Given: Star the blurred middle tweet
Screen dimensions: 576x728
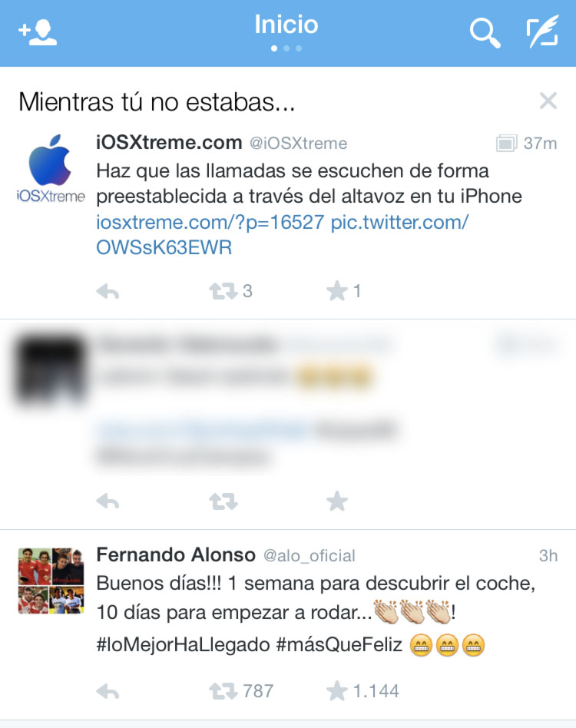Looking at the screenshot, I should click(x=337, y=501).
